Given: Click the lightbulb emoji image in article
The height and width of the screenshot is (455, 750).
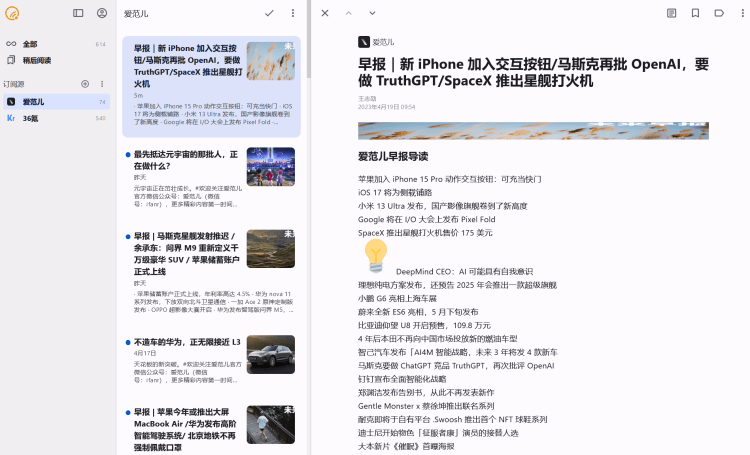Looking at the screenshot, I should (376, 256).
